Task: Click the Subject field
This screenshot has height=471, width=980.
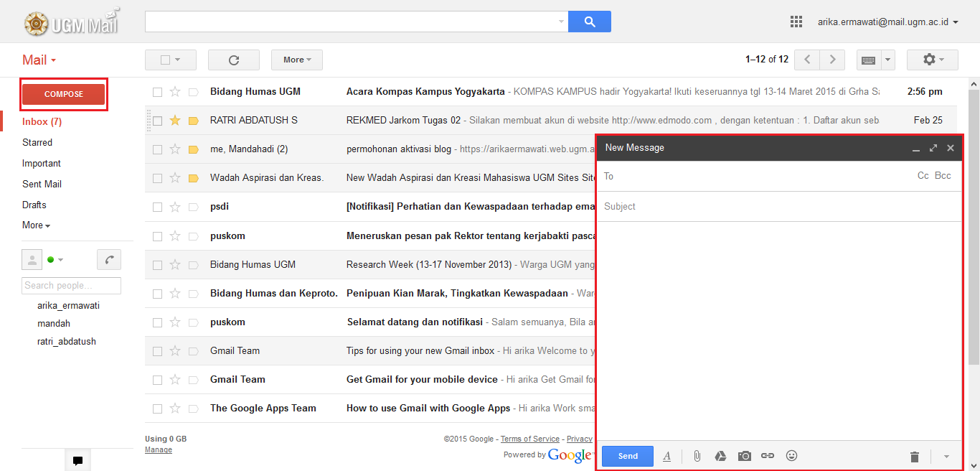Action: coord(778,207)
